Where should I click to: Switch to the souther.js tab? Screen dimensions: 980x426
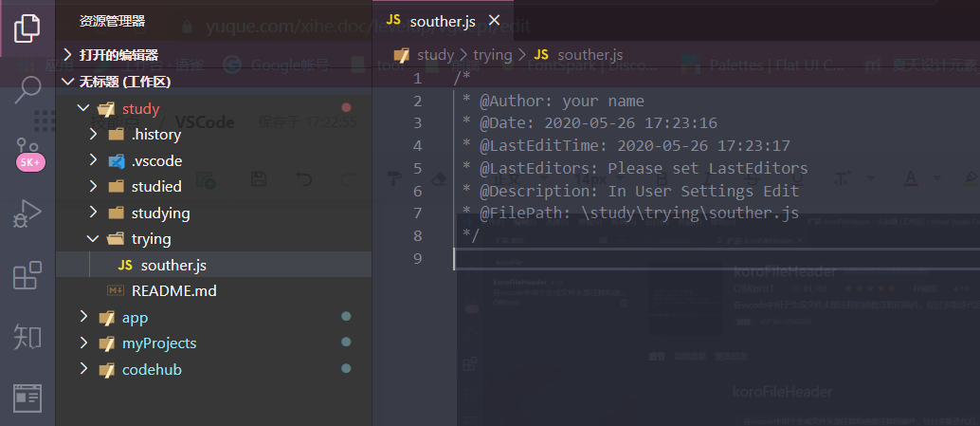[x=443, y=21]
